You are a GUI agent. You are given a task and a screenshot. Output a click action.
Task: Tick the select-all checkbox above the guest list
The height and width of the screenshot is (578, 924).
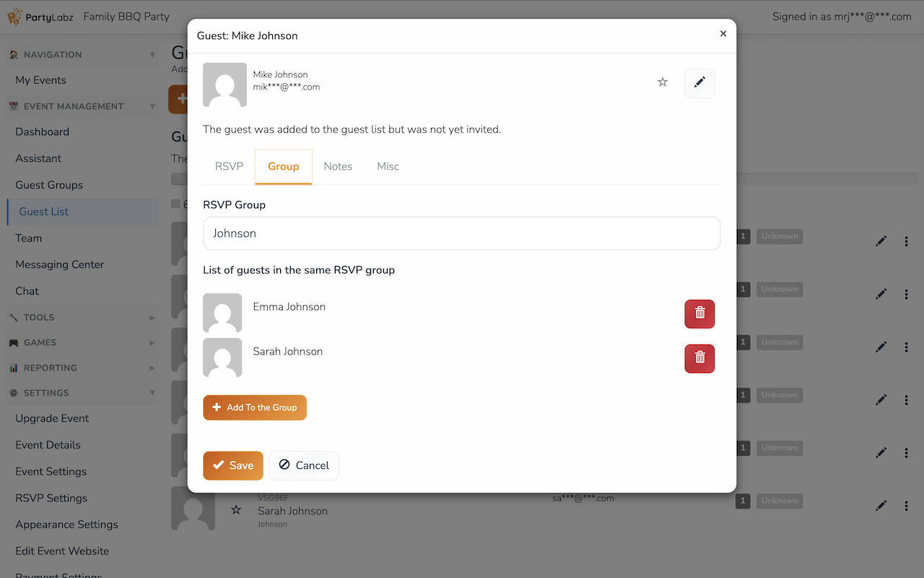(175, 204)
